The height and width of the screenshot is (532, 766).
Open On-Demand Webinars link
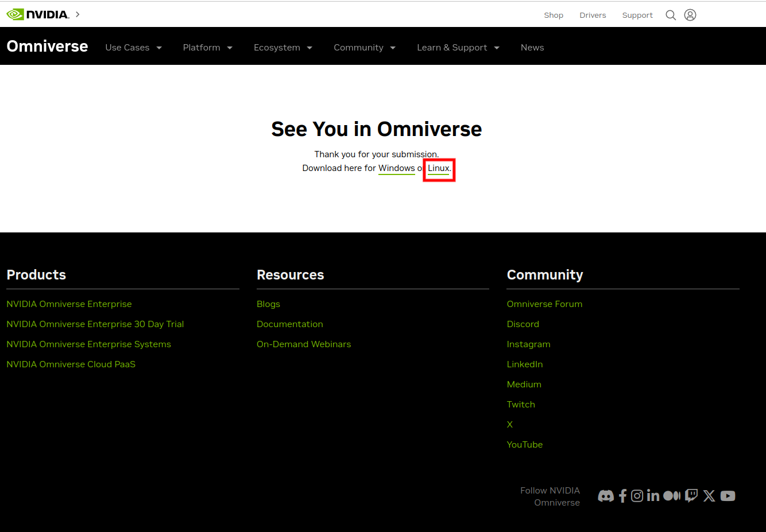click(x=304, y=344)
